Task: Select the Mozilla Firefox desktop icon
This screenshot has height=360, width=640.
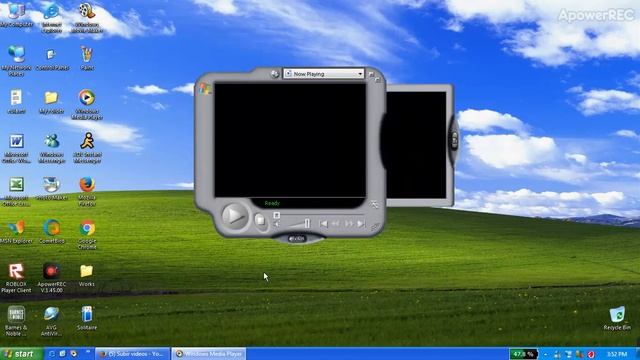Action: pos(87,192)
